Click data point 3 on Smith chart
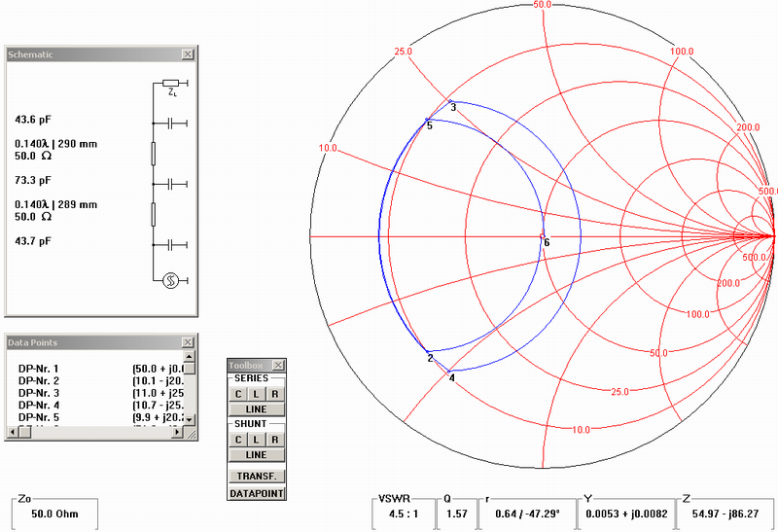Image resolution: width=778 pixels, height=532 pixels. 451,102
